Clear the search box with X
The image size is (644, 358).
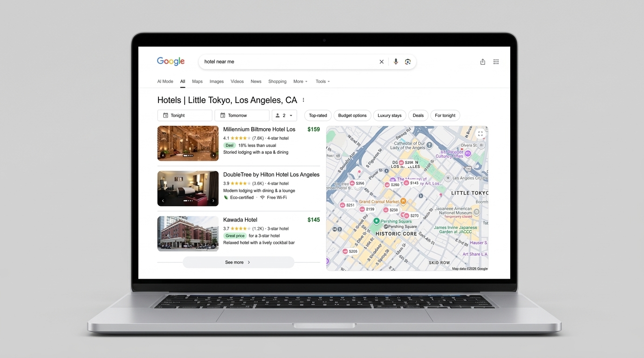(382, 62)
